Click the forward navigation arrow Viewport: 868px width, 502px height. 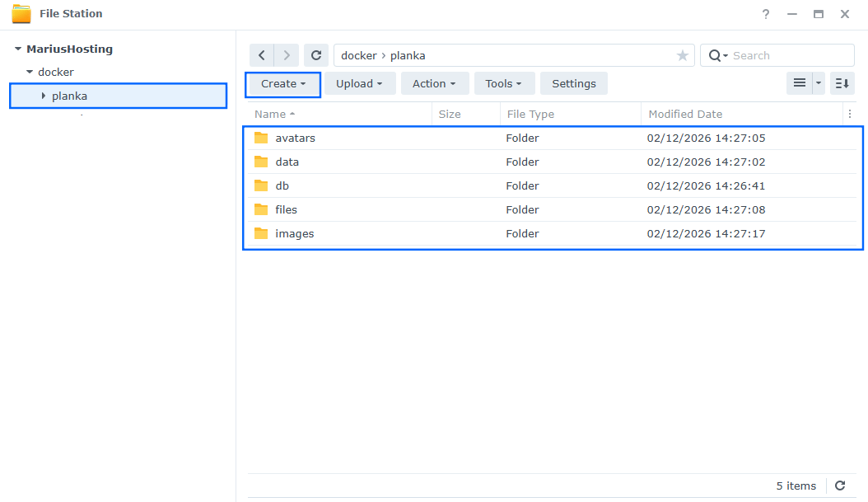286,54
